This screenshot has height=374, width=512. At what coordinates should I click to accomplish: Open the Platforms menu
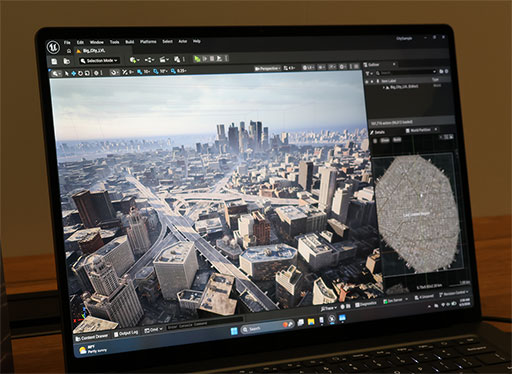tap(148, 41)
